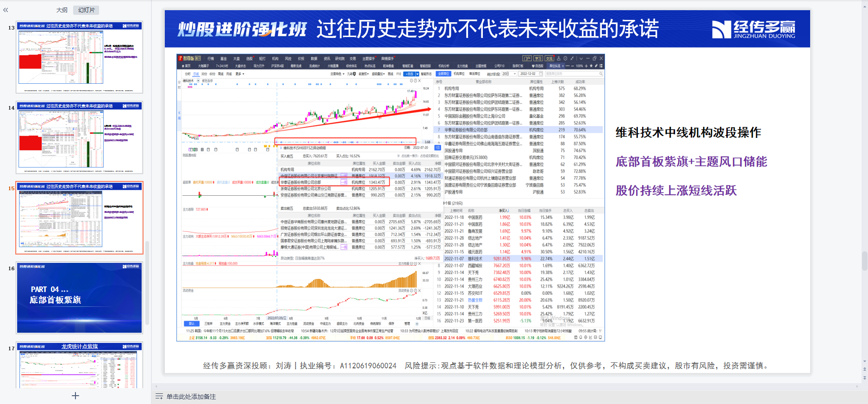The image size is (868, 404).
Task: Select the embedded stock chart screenshot picture
Action: click(391, 198)
